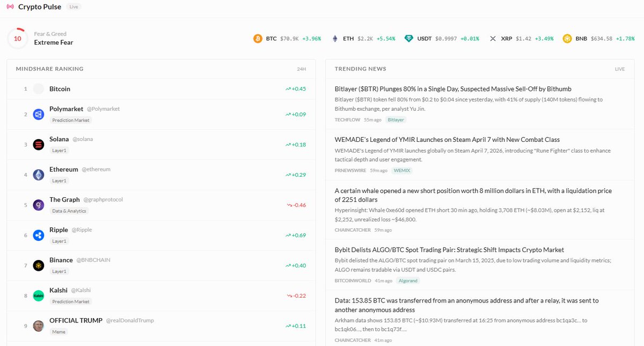The image size is (644, 346).
Task: Select the 24H timeframe label
Action: [302, 69]
